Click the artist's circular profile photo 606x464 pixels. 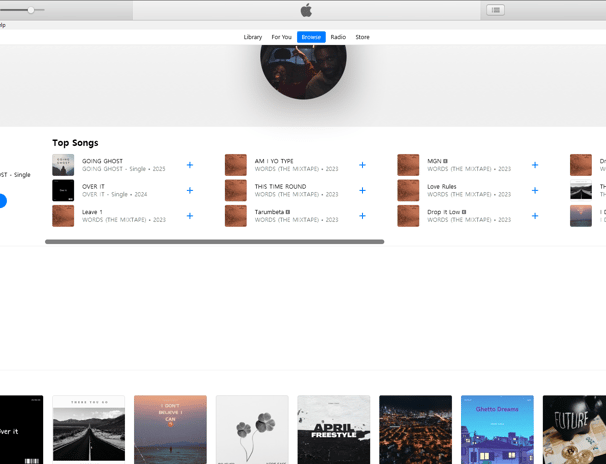pos(303,72)
